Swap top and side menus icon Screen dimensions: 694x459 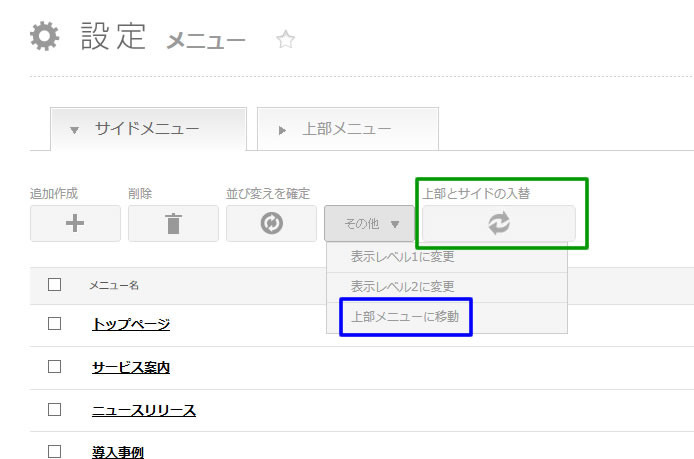pyautogui.click(x=498, y=224)
